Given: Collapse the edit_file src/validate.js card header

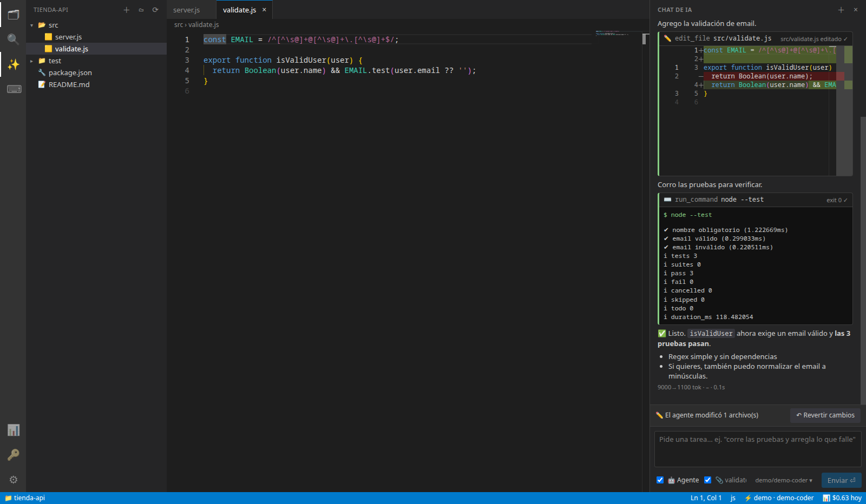Looking at the screenshot, I should coord(756,38).
